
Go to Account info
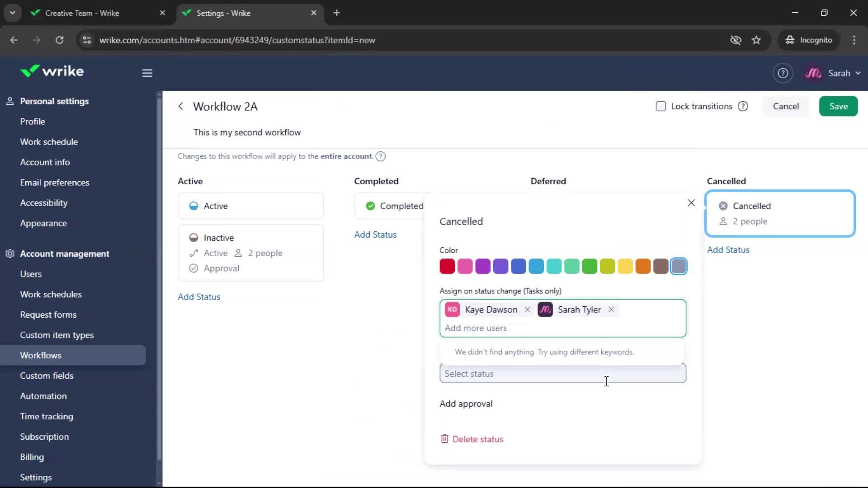coord(45,162)
